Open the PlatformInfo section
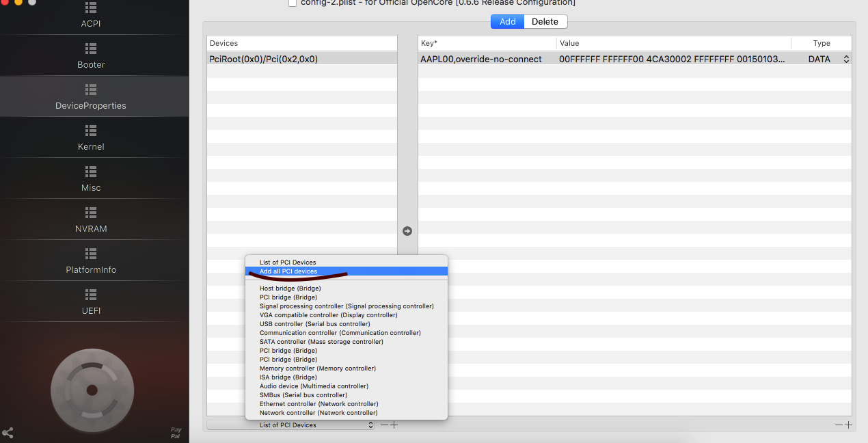Image resolution: width=868 pixels, height=443 pixels. pos(91,261)
